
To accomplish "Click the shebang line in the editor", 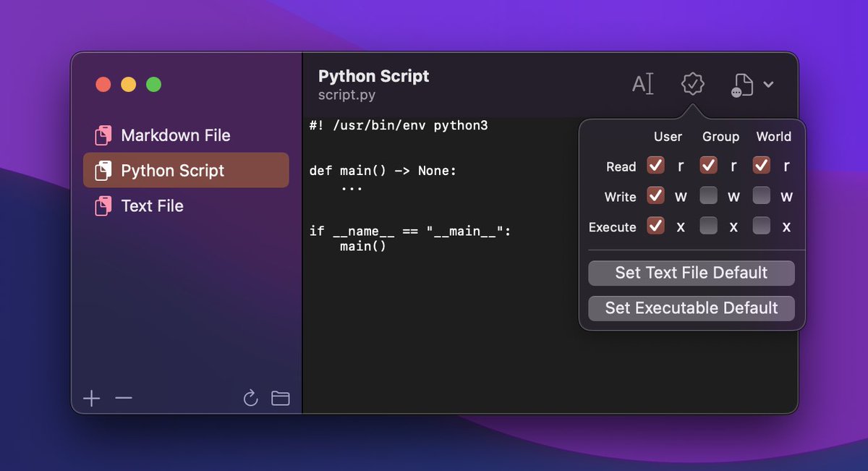I will tap(399, 126).
